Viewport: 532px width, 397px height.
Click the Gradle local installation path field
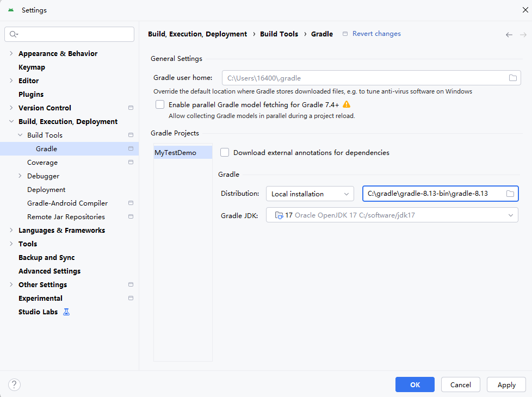[441, 194]
